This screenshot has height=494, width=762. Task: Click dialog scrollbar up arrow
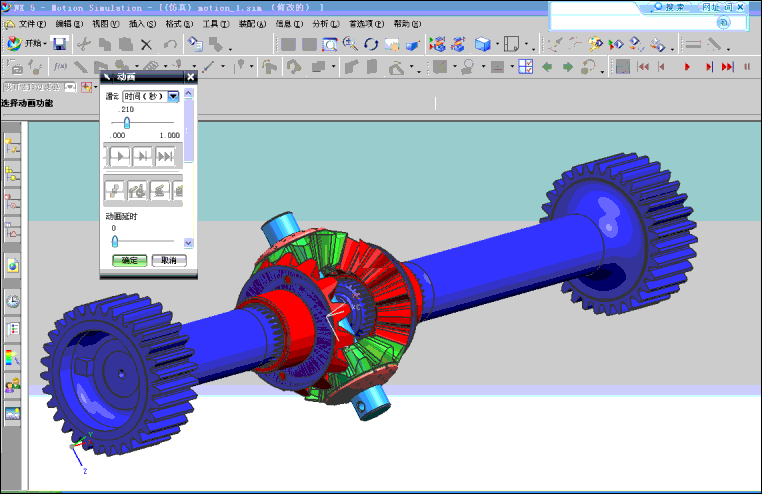pyautogui.click(x=189, y=93)
